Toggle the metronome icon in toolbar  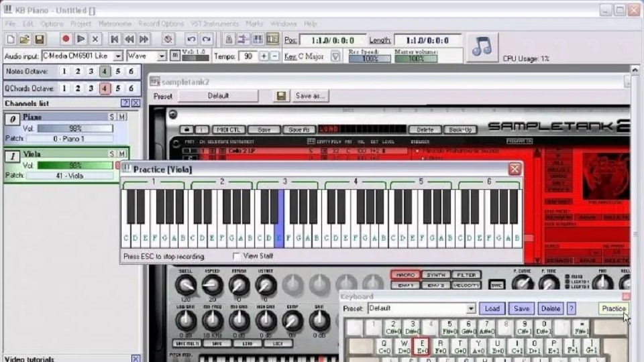(x=168, y=39)
